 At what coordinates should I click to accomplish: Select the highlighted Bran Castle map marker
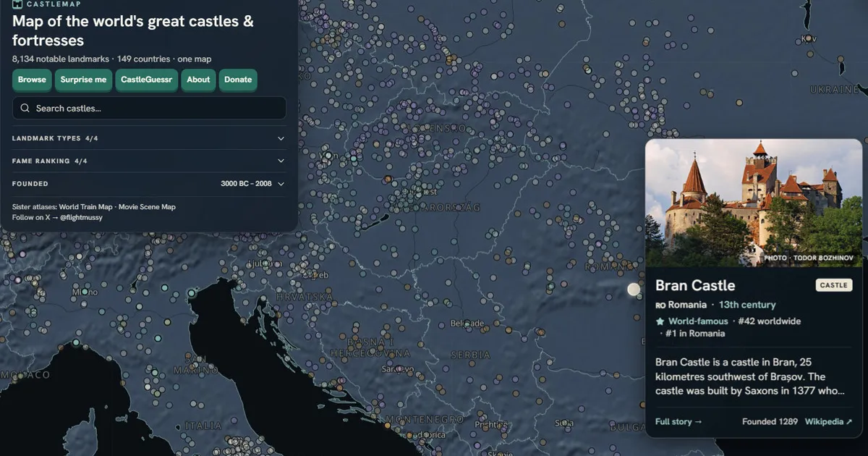(x=634, y=290)
